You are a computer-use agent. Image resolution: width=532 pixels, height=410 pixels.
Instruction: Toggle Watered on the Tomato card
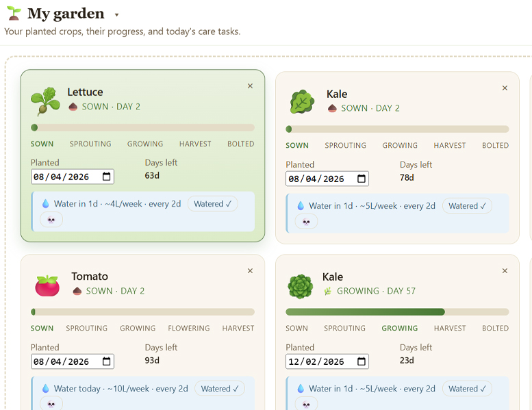(220, 389)
